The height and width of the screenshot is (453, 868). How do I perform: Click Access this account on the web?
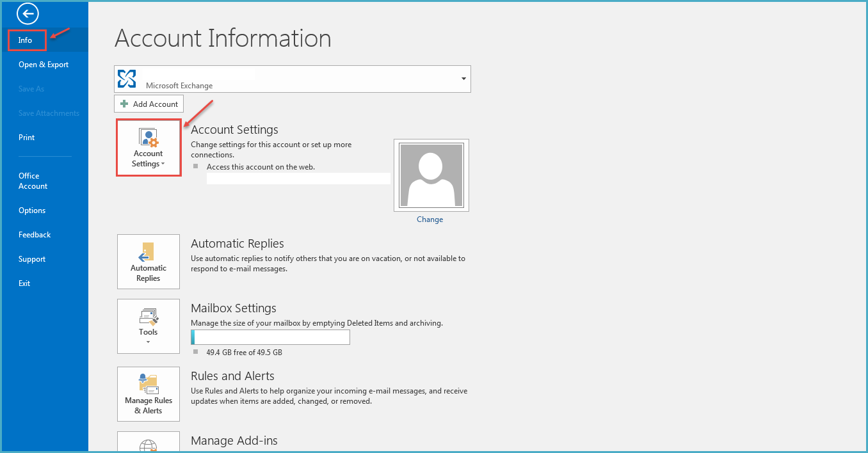click(261, 167)
